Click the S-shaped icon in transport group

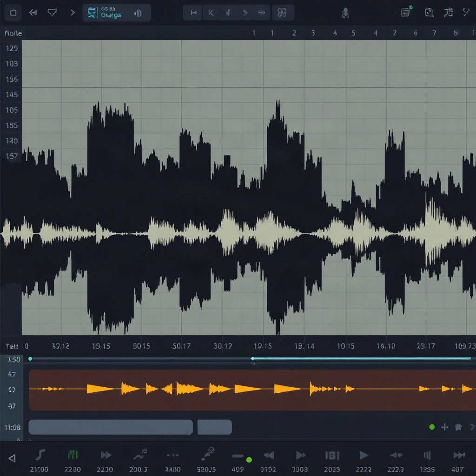coord(245,13)
